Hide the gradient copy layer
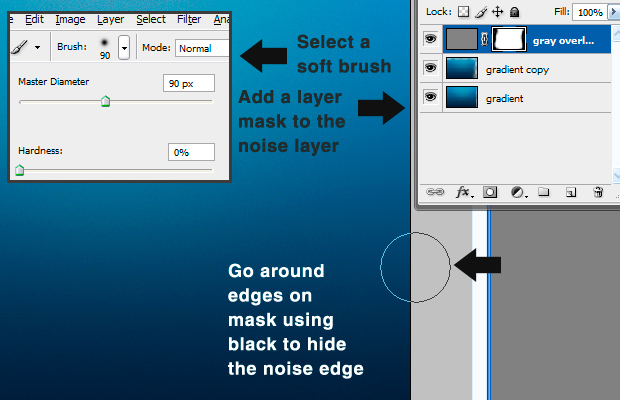The image size is (620, 400). [431, 68]
